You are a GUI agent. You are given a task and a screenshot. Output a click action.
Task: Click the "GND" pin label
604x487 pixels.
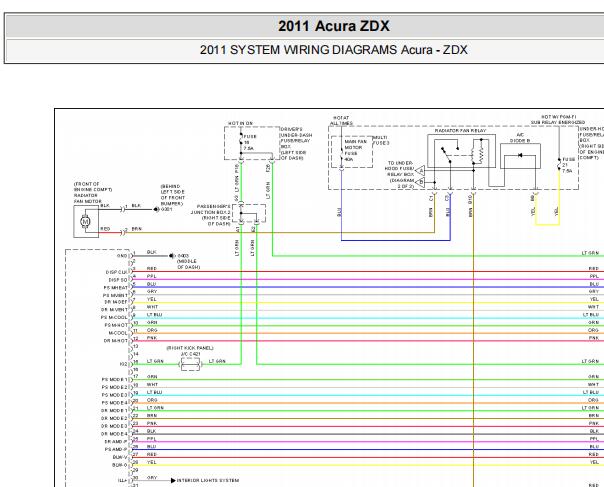(x=122, y=256)
